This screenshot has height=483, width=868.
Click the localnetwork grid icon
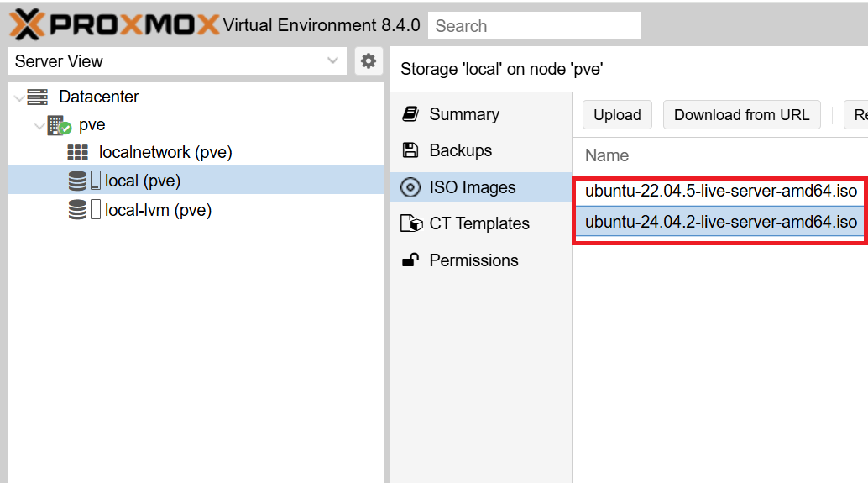pyautogui.click(x=77, y=153)
